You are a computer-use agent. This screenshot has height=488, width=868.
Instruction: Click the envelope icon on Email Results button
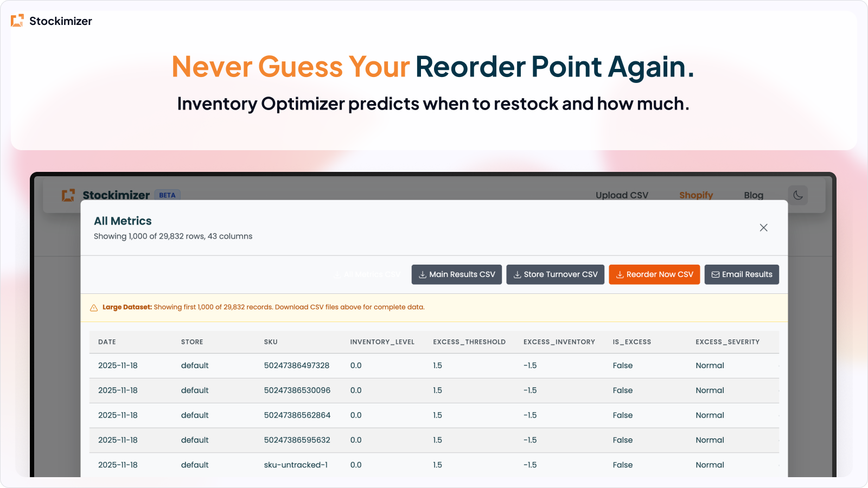pos(716,274)
